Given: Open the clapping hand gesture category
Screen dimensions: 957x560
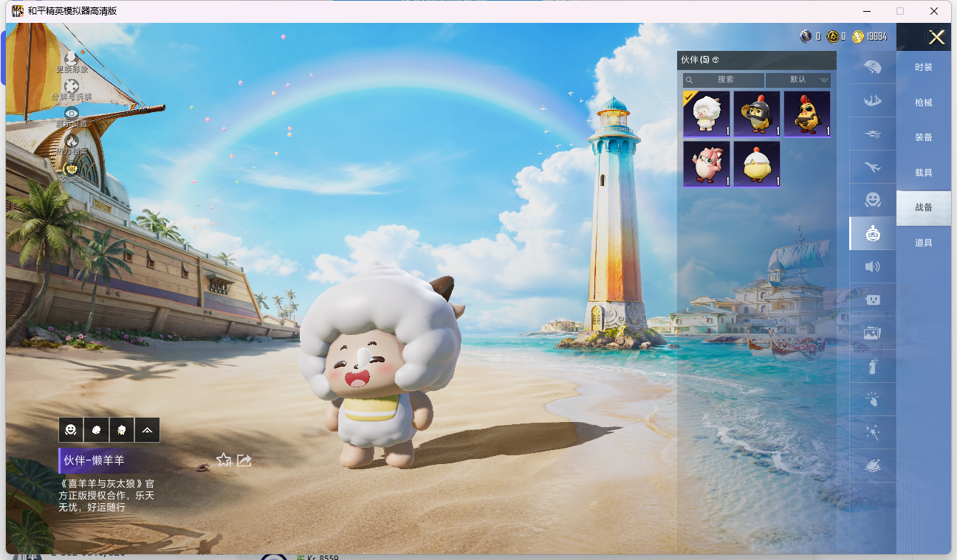Looking at the screenshot, I should point(872,399).
